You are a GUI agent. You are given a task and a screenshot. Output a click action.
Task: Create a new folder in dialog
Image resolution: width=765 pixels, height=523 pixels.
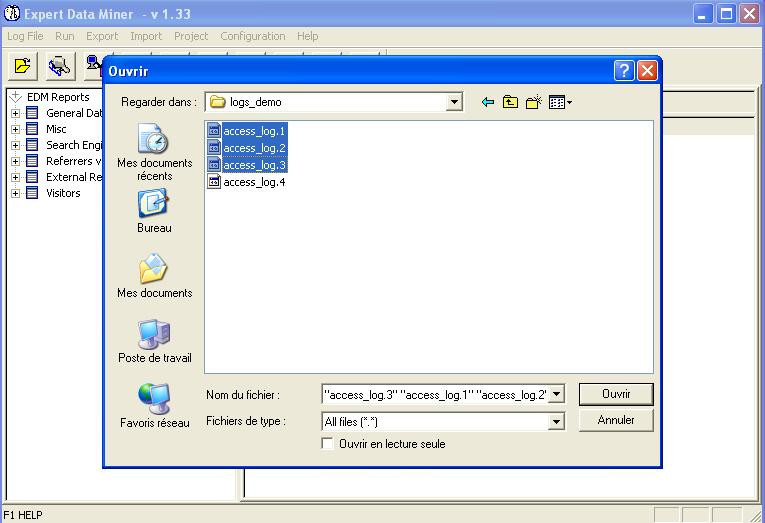(534, 102)
